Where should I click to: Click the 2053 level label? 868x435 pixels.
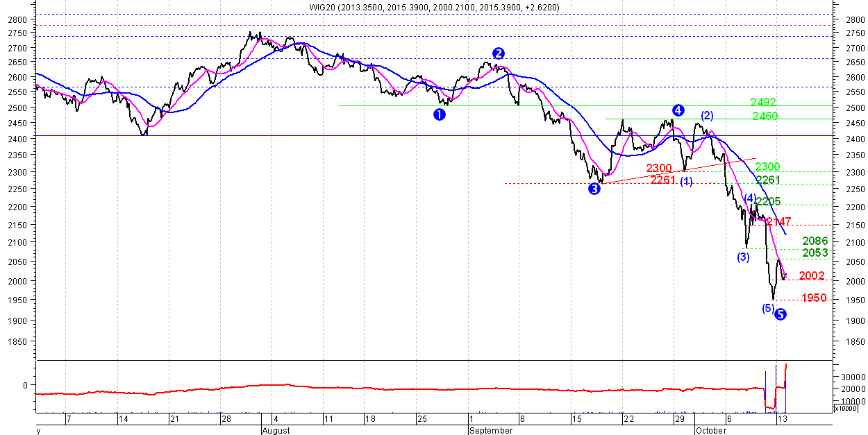tap(815, 253)
